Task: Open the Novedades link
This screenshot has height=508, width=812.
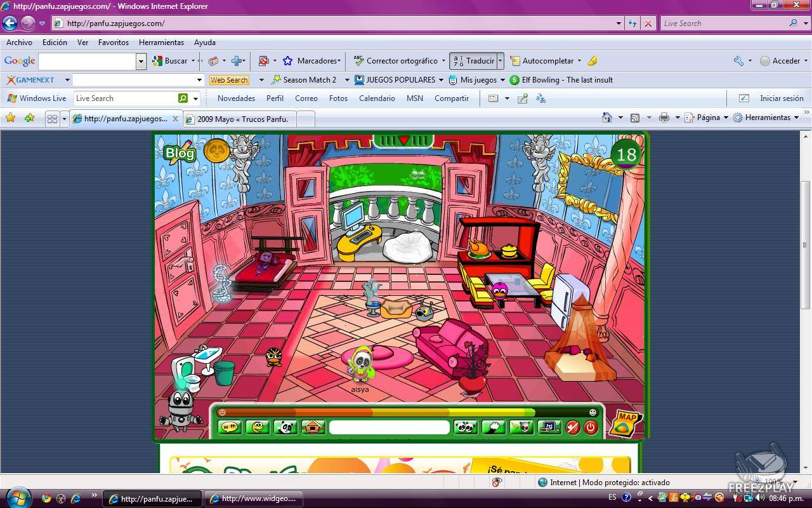Action: (x=236, y=98)
